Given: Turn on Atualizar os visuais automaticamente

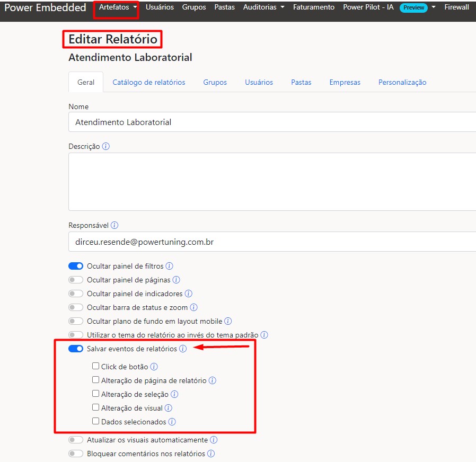Looking at the screenshot, I should [76, 440].
